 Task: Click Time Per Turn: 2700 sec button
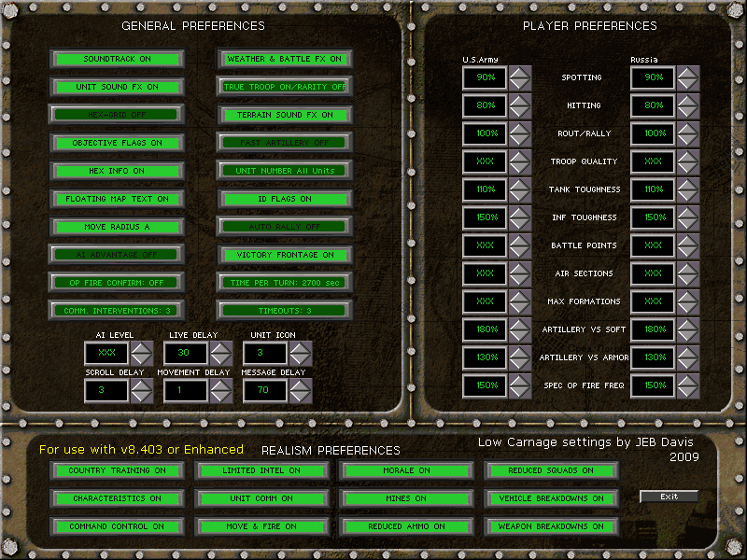(285, 283)
